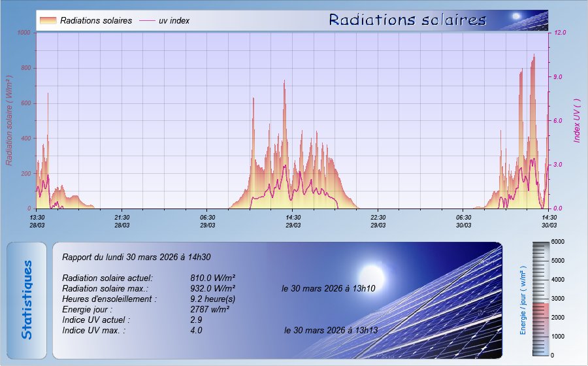Click the Radiation solaire (W/m²) left axis title
The height and width of the screenshot is (366, 588).
10,120
